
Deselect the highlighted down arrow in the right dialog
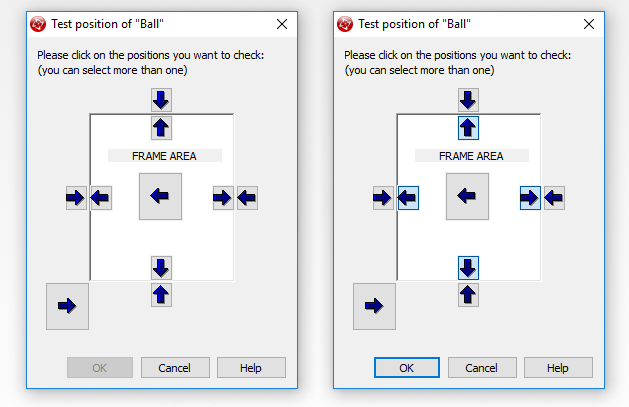468,267
